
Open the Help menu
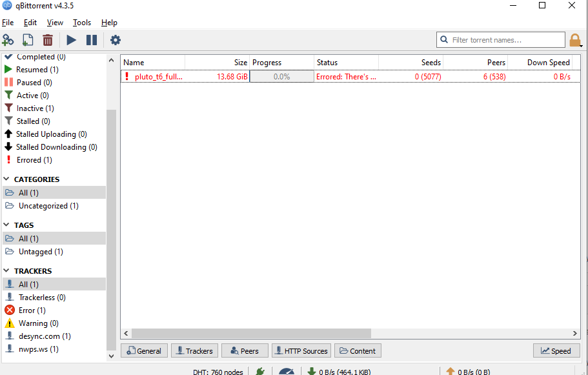109,23
